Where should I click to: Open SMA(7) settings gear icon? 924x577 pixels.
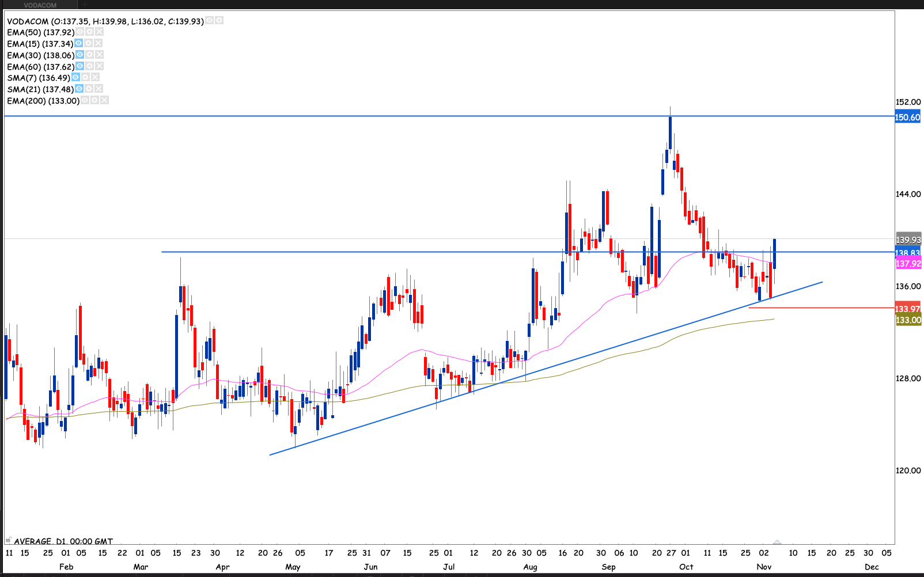pos(85,77)
